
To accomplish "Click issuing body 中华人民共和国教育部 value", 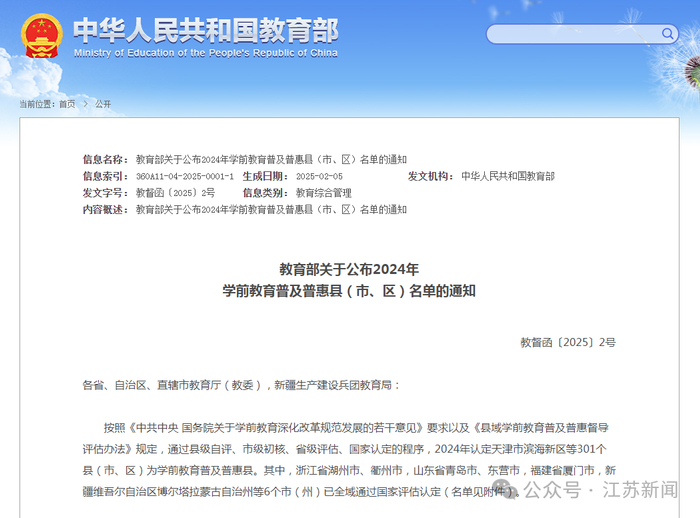I will [508, 176].
